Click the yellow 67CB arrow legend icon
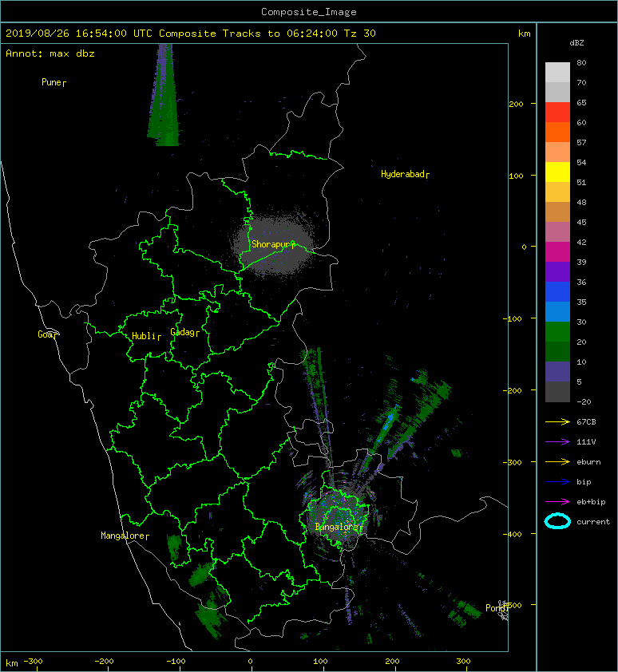 tap(557, 421)
